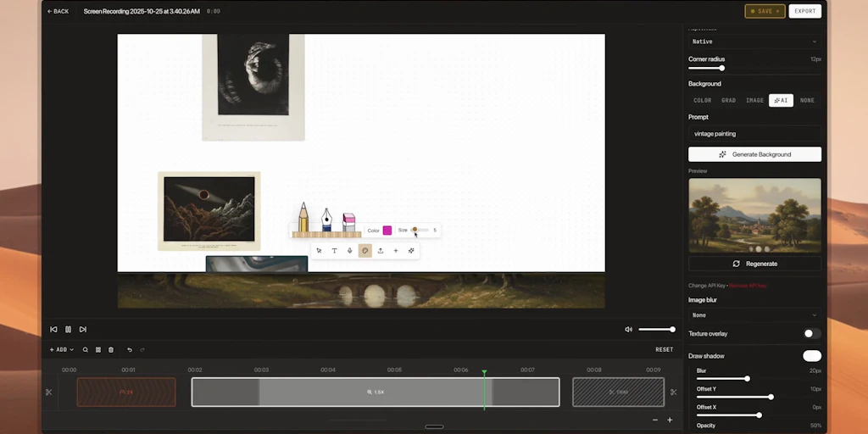This screenshot has width=868, height=434.
Task: Adjust the Corner radius slider handle
Action: coord(721,68)
